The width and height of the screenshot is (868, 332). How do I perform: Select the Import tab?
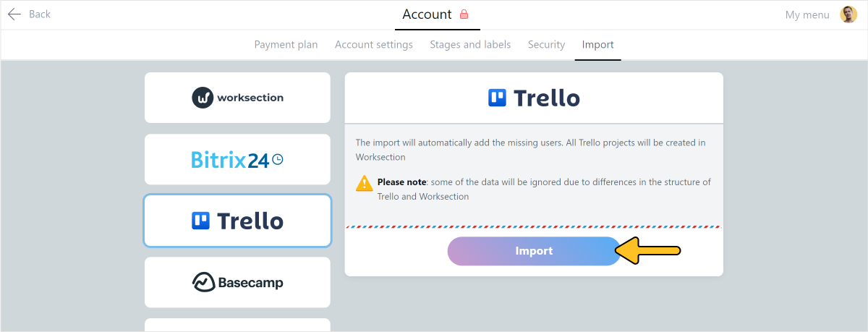click(598, 45)
